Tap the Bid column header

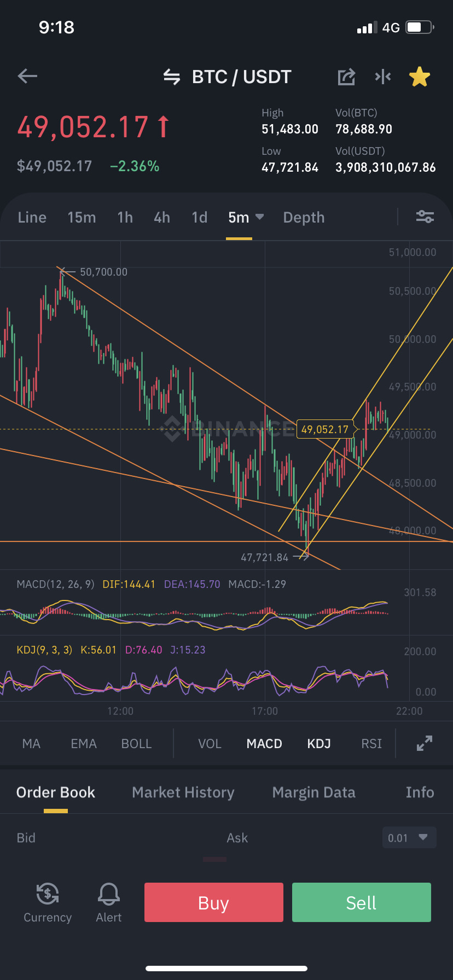coord(26,838)
